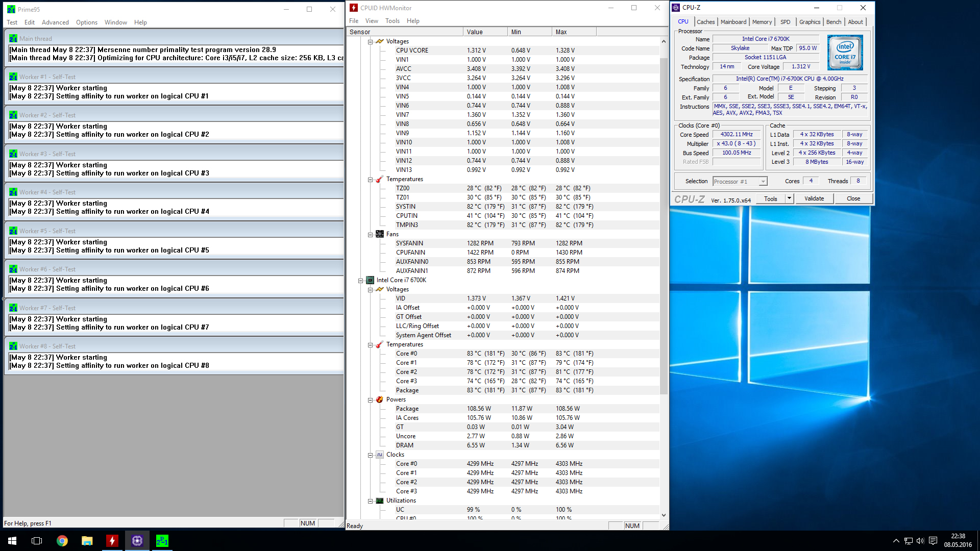Viewport: 980px width, 551px height.
Task: Open the HWMonitor File menu
Action: point(354,21)
